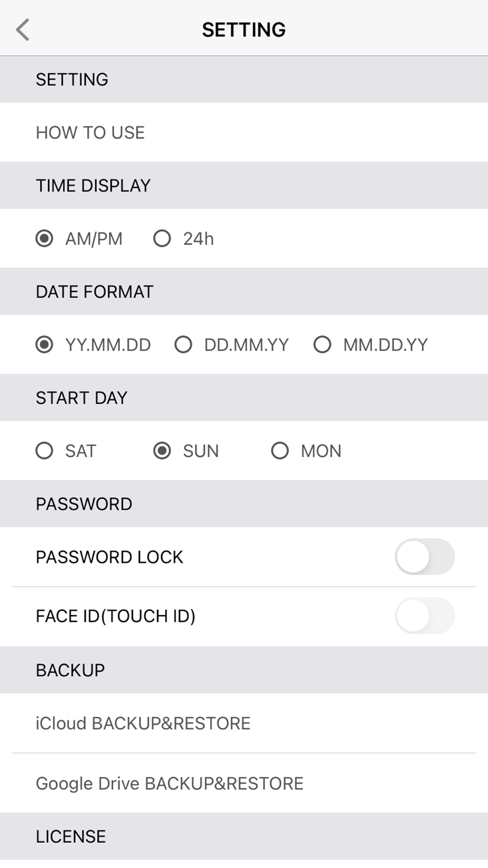The image size is (488, 868).
Task: Open the HOW TO USE guide
Action: pyautogui.click(x=244, y=132)
